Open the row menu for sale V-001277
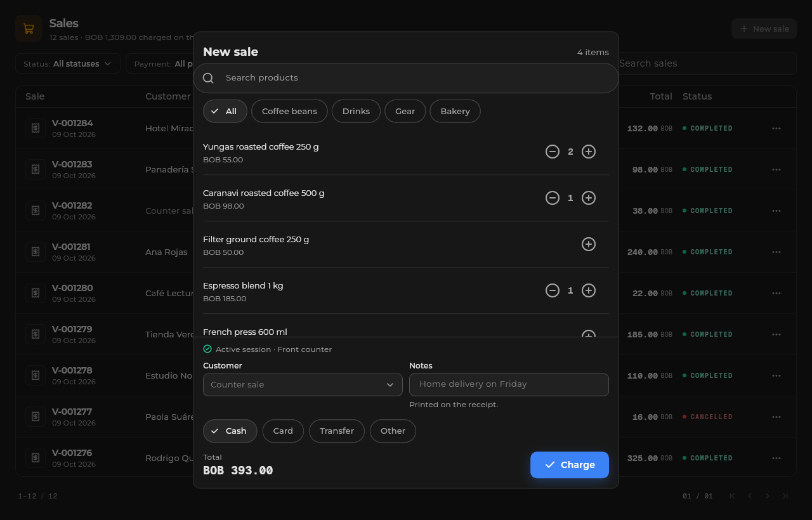 pos(776,417)
